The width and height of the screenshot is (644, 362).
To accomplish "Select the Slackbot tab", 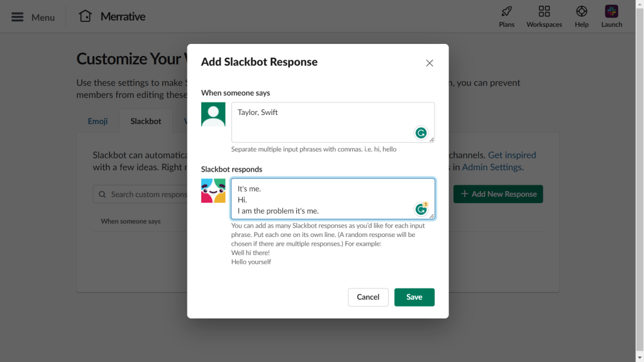I will pos(145,121).
